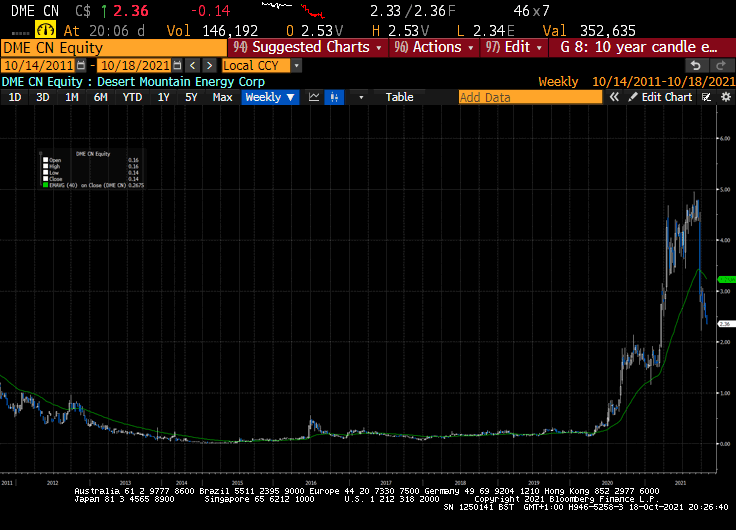Open the Actions menu
This screenshot has width=736, height=530.
pos(434,47)
